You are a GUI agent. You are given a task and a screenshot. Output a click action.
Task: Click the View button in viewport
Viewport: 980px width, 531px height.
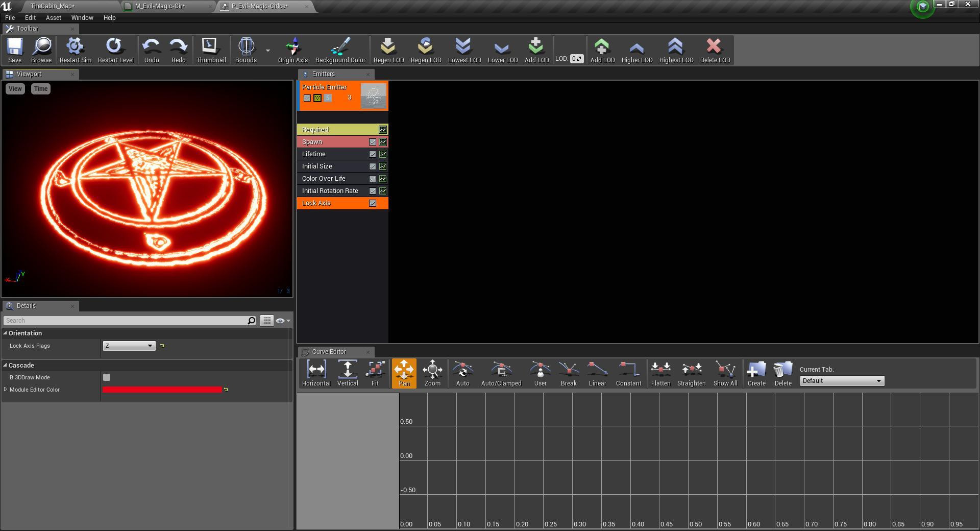15,89
